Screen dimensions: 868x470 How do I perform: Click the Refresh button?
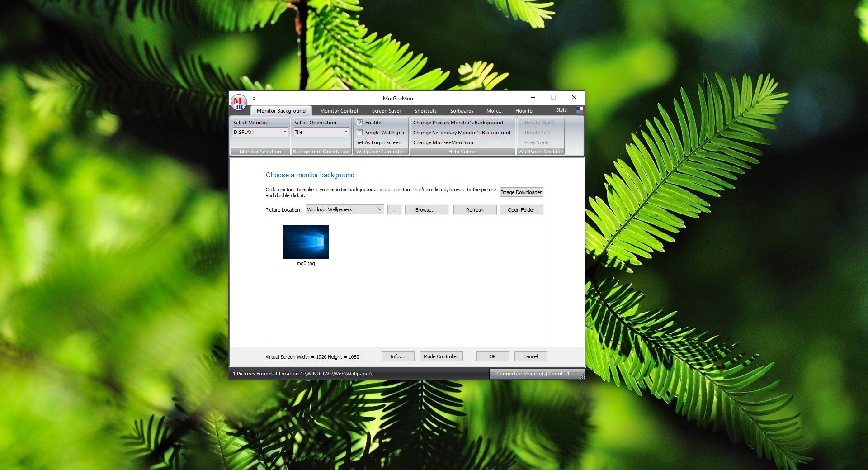(475, 209)
